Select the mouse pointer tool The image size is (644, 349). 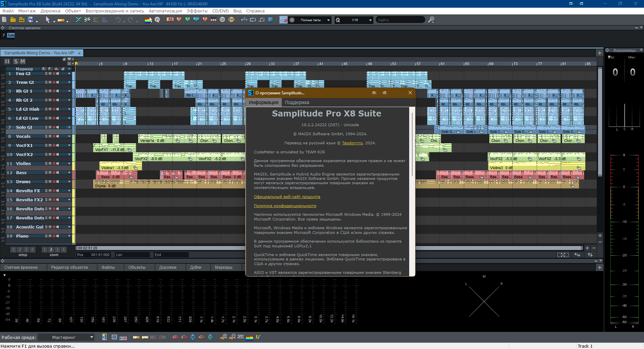click(x=48, y=20)
